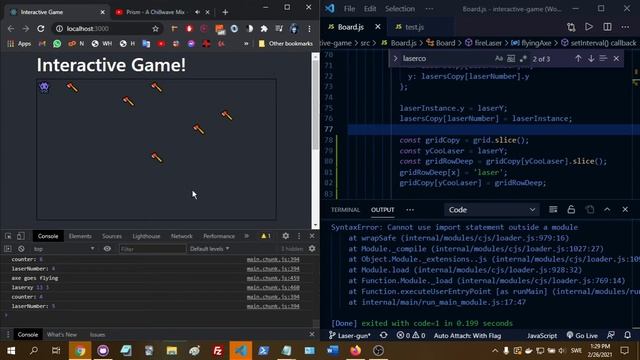Show more DevTools tabs via double chevron

[247, 236]
